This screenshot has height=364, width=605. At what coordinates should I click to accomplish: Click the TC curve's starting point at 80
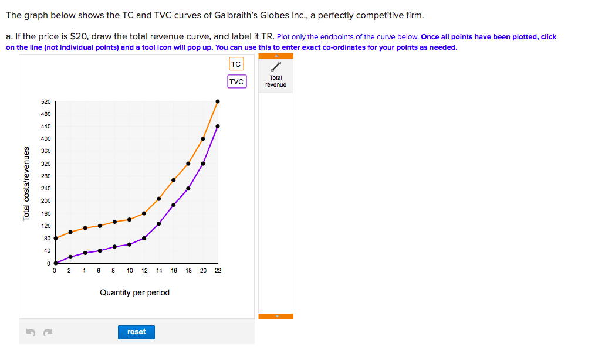pos(55,238)
